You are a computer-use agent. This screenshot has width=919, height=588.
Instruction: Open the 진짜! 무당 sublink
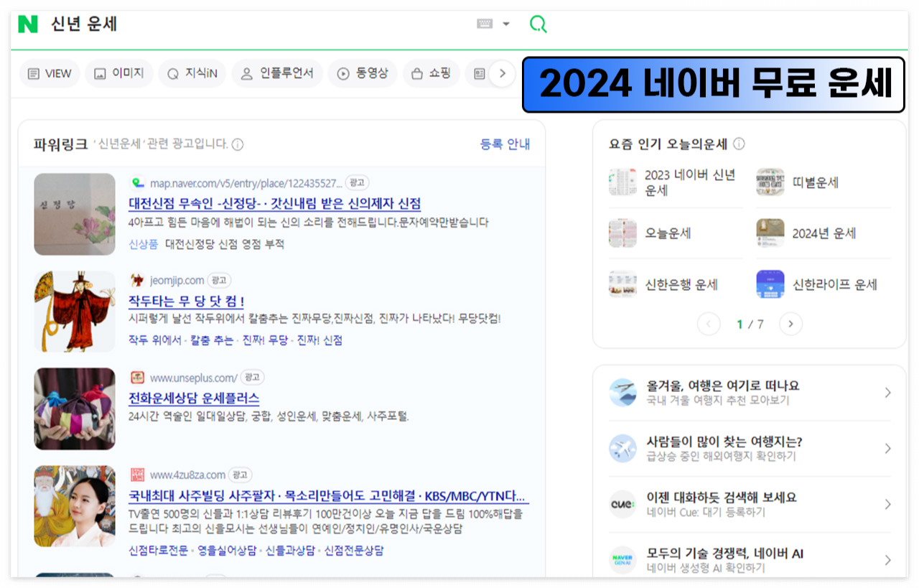(x=265, y=340)
